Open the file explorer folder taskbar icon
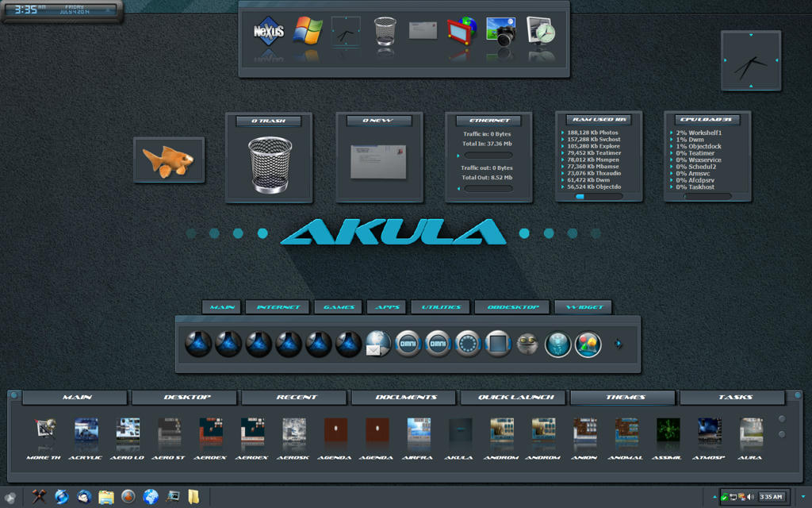Screen dimensions: 812x508 click(x=105, y=497)
